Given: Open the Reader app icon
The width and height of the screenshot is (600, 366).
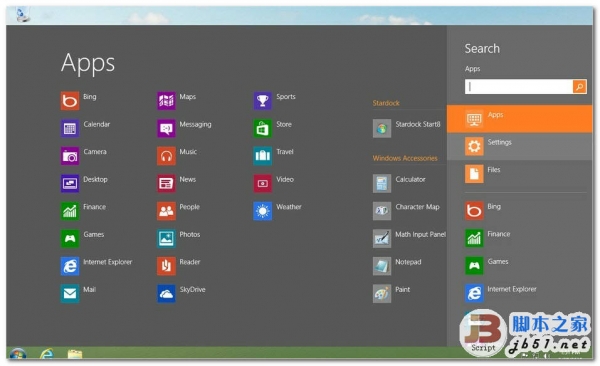Looking at the screenshot, I should point(166,266).
